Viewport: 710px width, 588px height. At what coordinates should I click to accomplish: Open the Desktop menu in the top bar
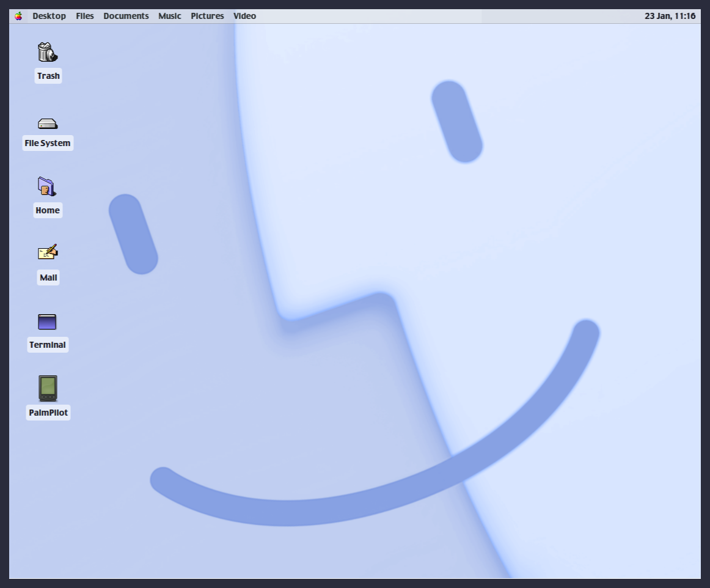pyautogui.click(x=49, y=16)
